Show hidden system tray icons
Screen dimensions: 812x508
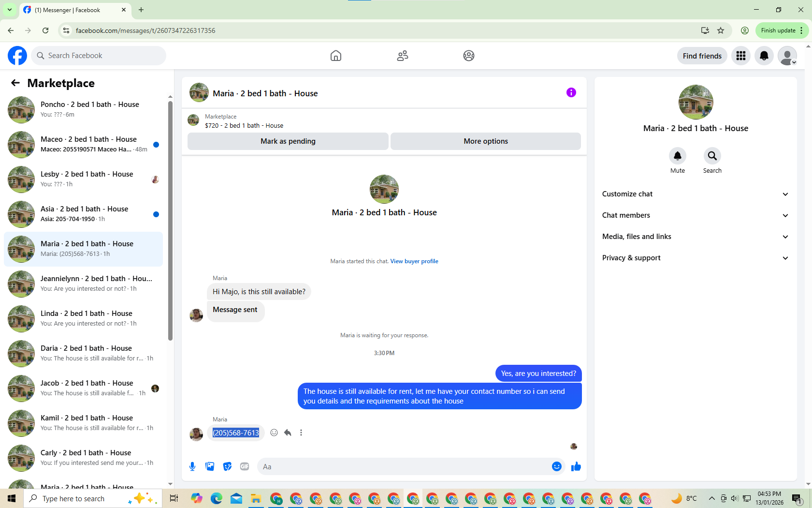pos(711,498)
